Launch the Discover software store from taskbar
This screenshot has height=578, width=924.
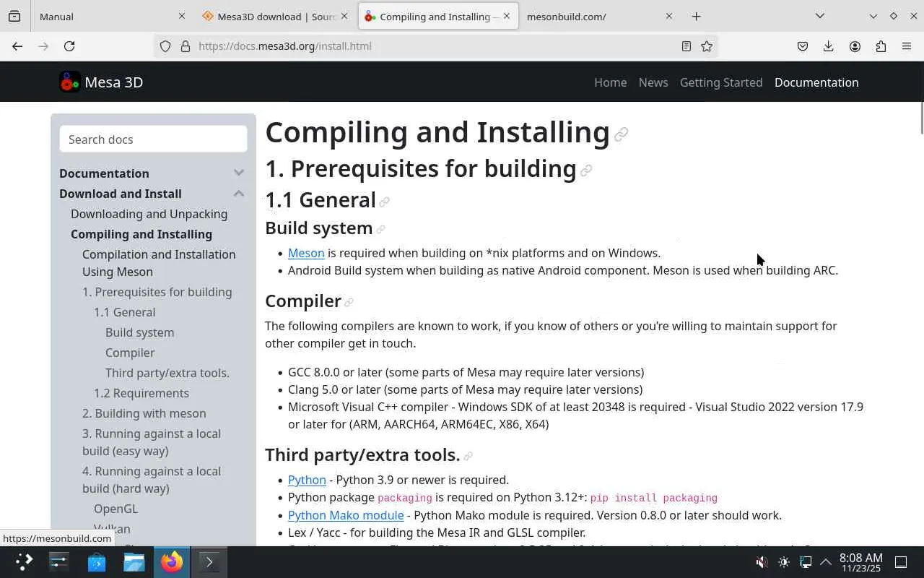97,561
